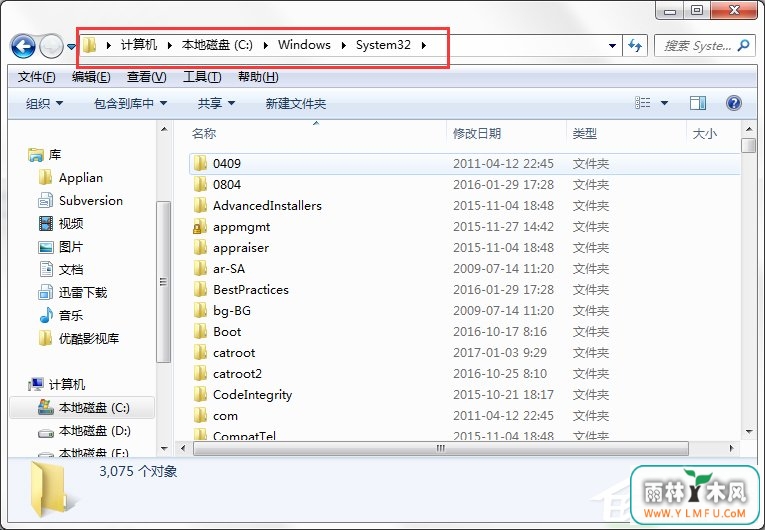
Task: Click the refresh button next to the address bar
Action: (x=635, y=46)
